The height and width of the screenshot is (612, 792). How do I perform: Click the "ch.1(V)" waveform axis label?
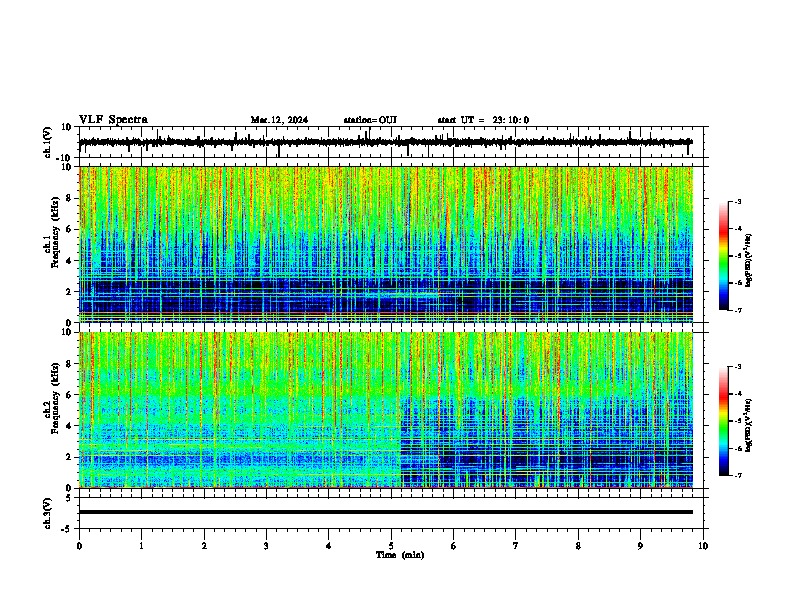pos(48,142)
